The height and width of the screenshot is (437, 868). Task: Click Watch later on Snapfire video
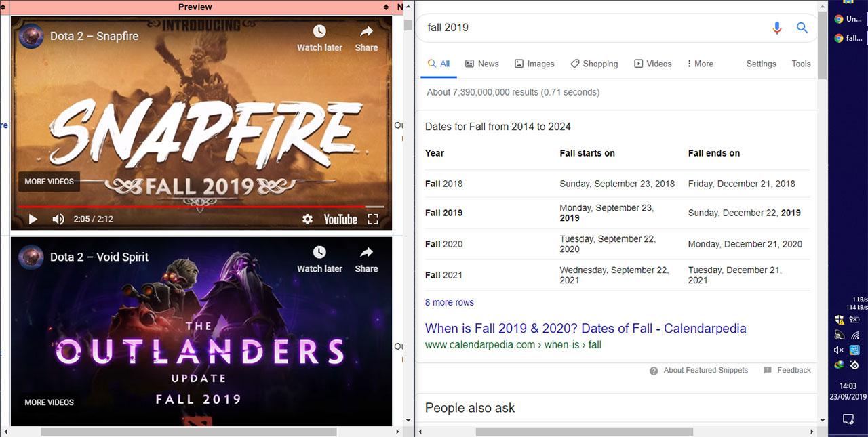click(319, 38)
